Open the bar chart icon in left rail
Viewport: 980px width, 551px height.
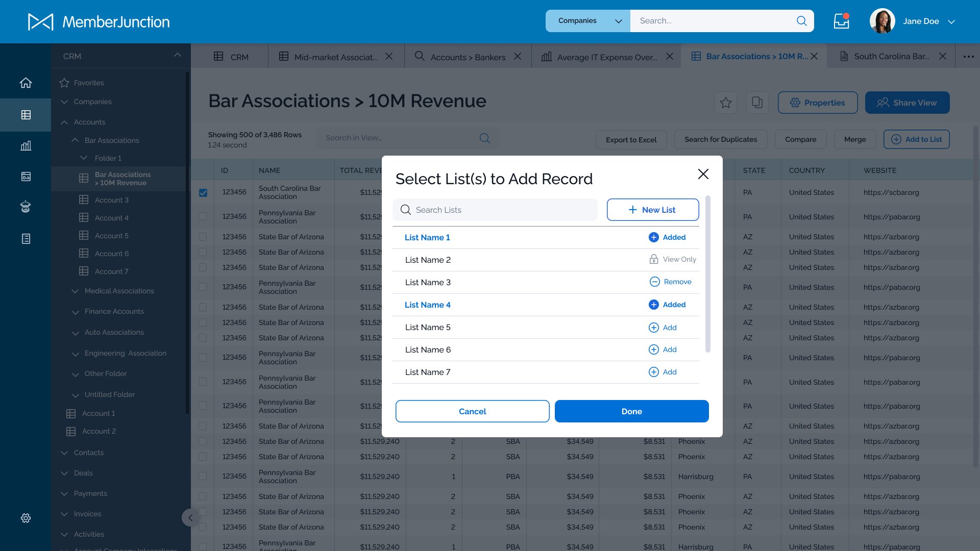click(26, 146)
